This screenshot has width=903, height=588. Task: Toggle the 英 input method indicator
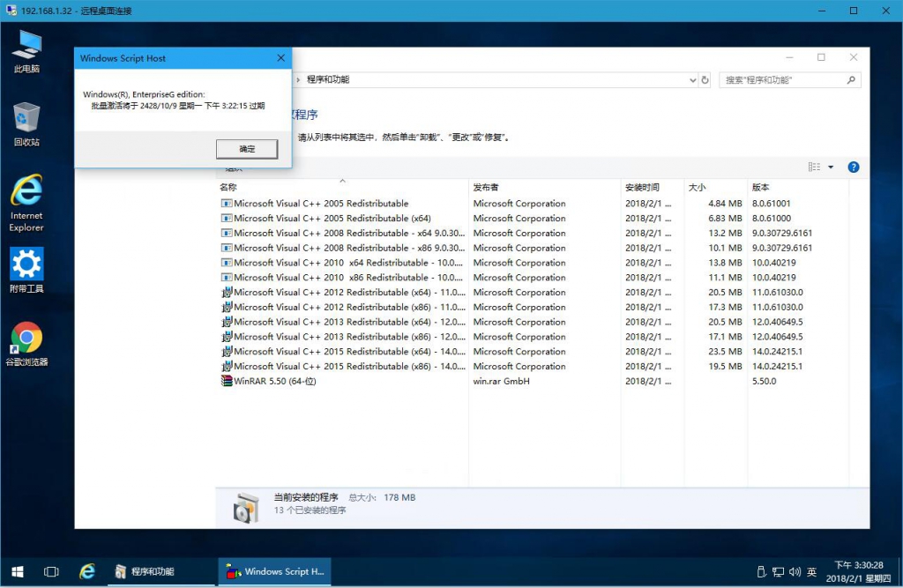(x=811, y=572)
